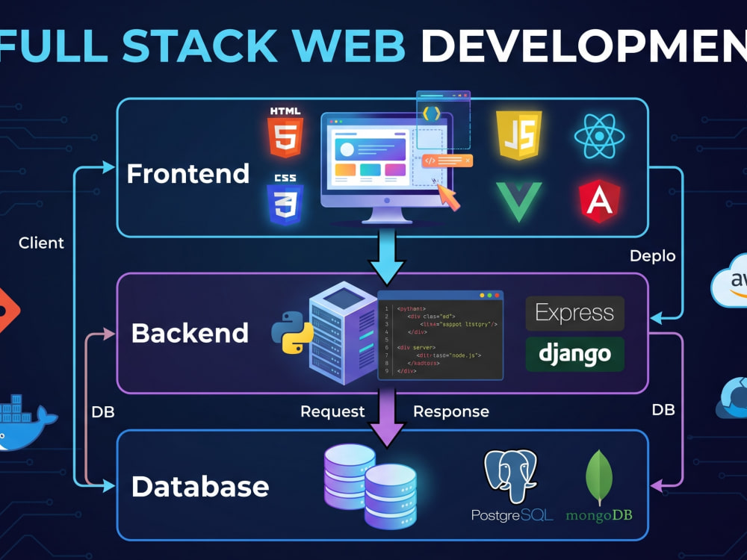The width and height of the screenshot is (747, 560).
Task: Click the Python logo
Action: (x=292, y=332)
